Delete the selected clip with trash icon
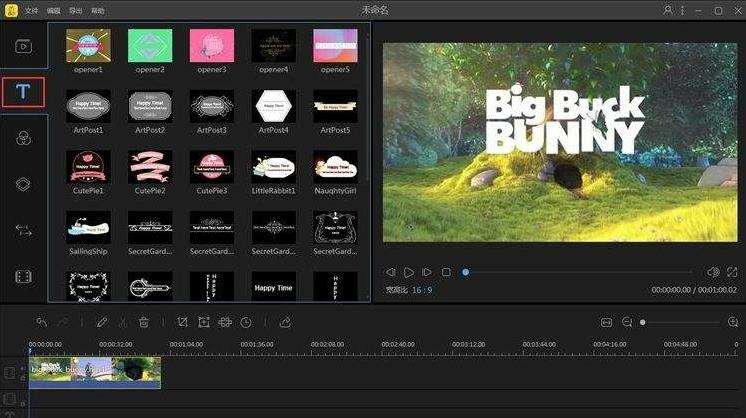Image resolution: width=746 pixels, height=418 pixels. (x=143, y=322)
